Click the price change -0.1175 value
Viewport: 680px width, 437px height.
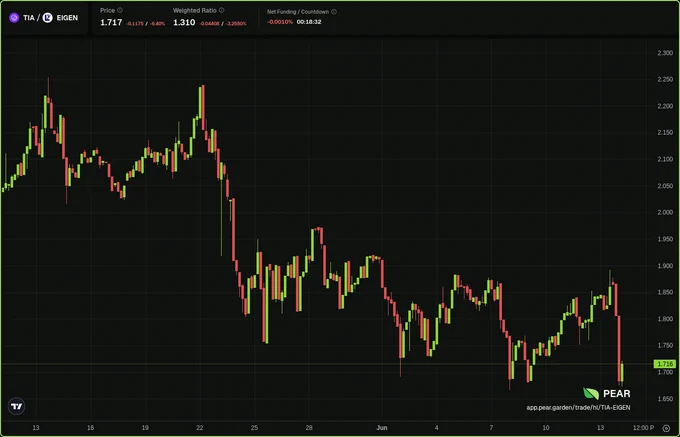click(x=135, y=24)
